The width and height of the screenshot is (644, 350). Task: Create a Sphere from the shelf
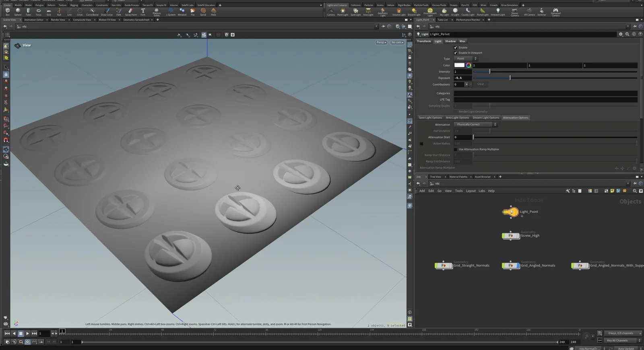click(x=18, y=12)
